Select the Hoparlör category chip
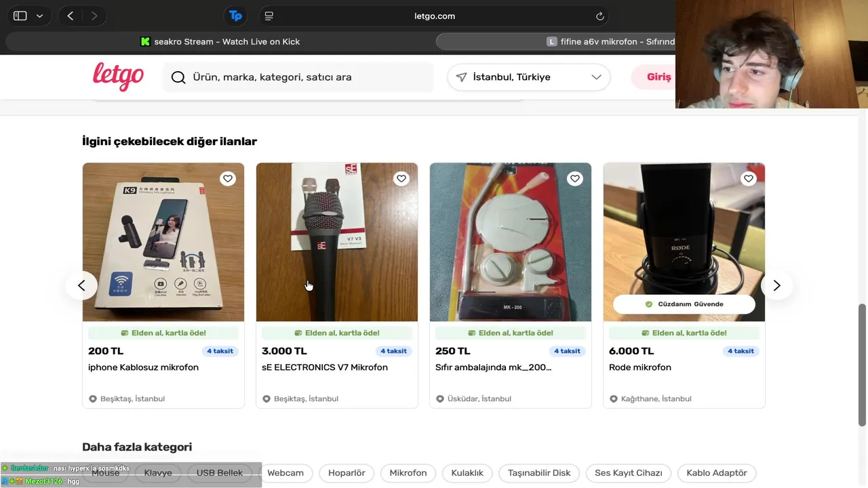Image resolution: width=868 pixels, height=488 pixels. click(x=347, y=473)
